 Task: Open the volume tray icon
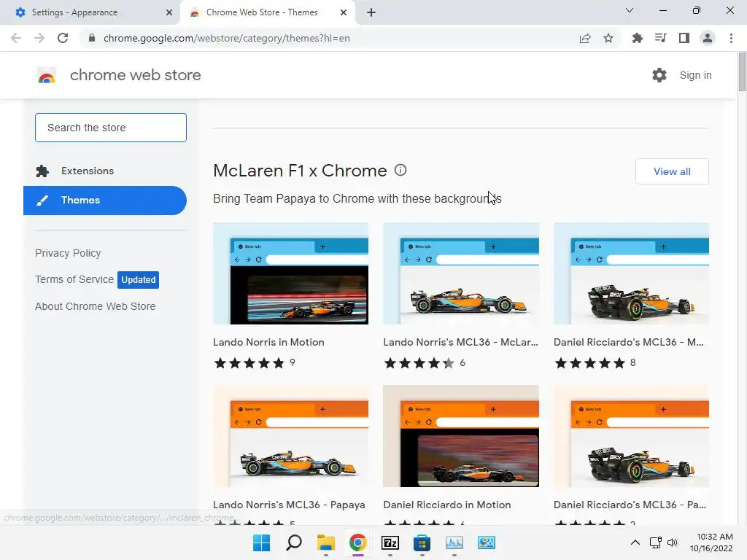pyautogui.click(x=672, y=542)
